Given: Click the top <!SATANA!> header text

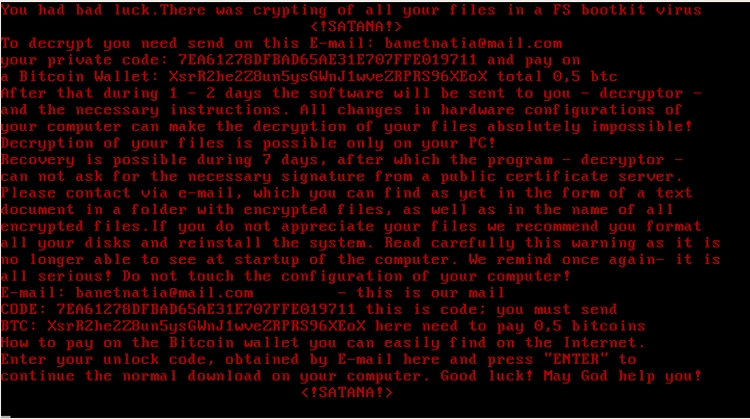Looking at the screenshot, I should (356, 27).
